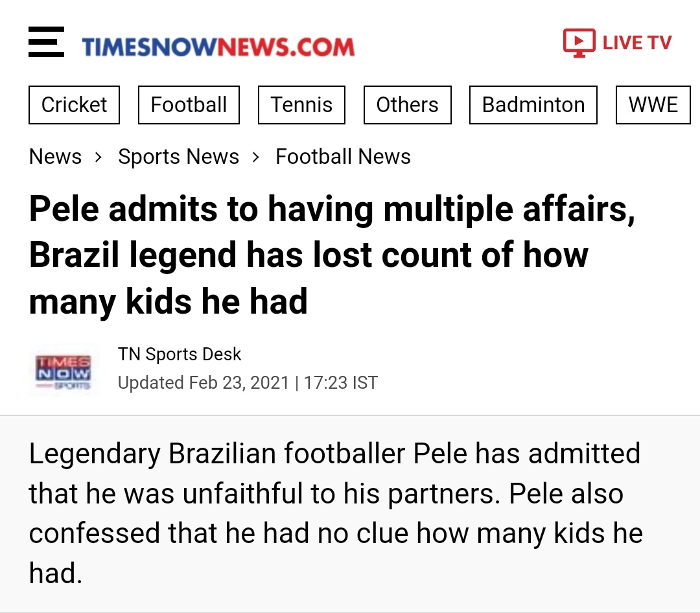Click the chevron right after News breadcrumb
This screenshot has width=700, height=613.
click(99, 157)
